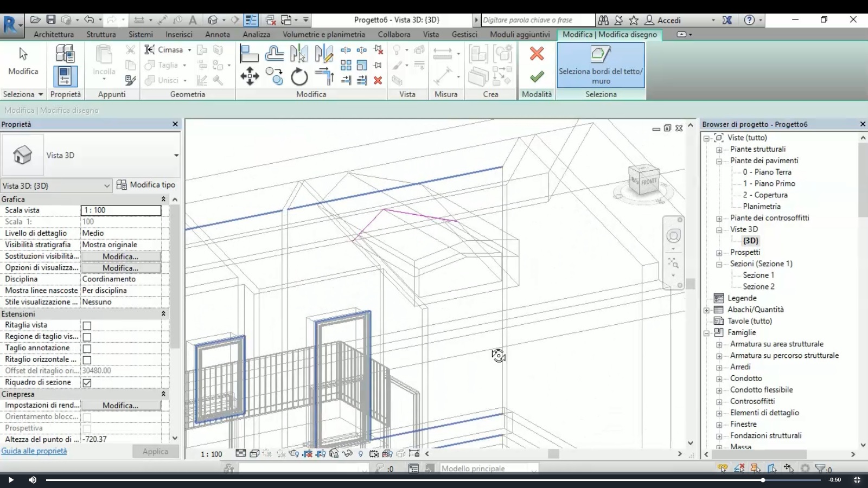Expand the Prospetti tree node
Viewport: 868px width, 488px height.
click(x=719, y=253)
